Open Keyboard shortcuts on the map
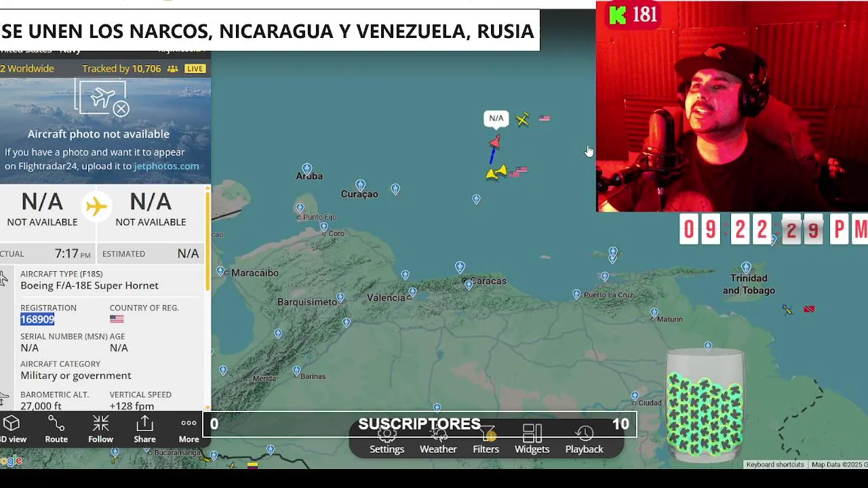This screenshot has width=868, height=488. pyautogui.click(x=775, y=464)
